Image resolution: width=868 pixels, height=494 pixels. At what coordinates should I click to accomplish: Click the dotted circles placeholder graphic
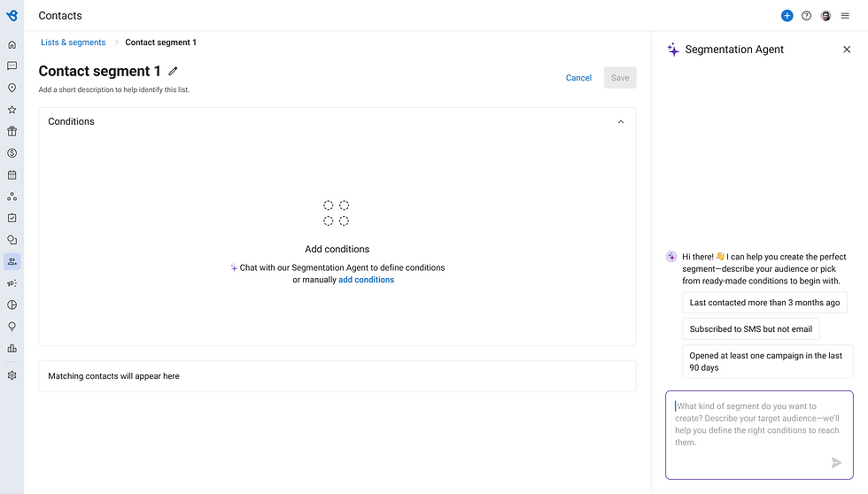tap(336, 213)
